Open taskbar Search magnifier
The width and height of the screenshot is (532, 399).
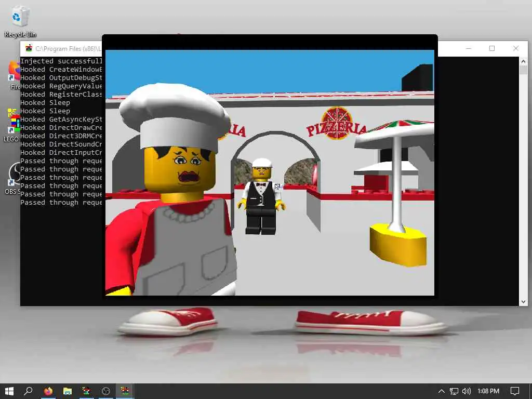(x=29, y=391)
